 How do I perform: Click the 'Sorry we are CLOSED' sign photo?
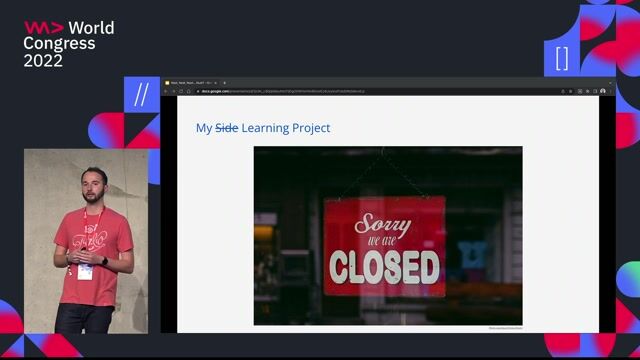388,236
